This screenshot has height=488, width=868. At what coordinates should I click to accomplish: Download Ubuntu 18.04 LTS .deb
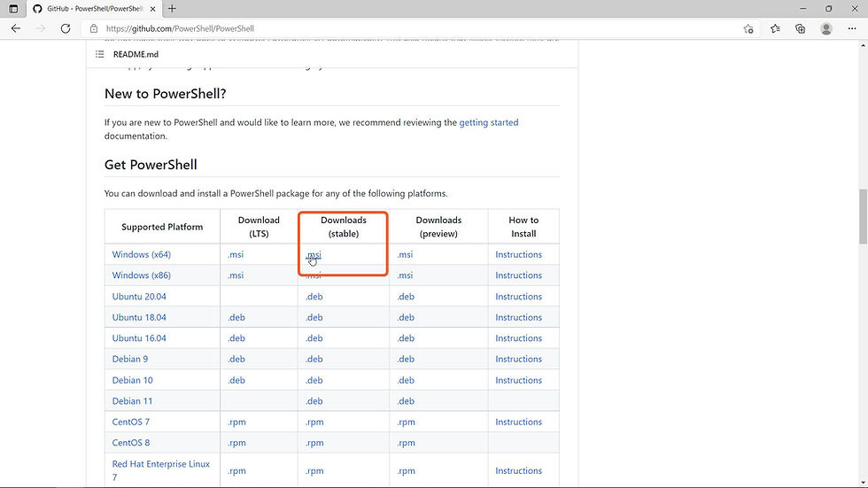236,318
